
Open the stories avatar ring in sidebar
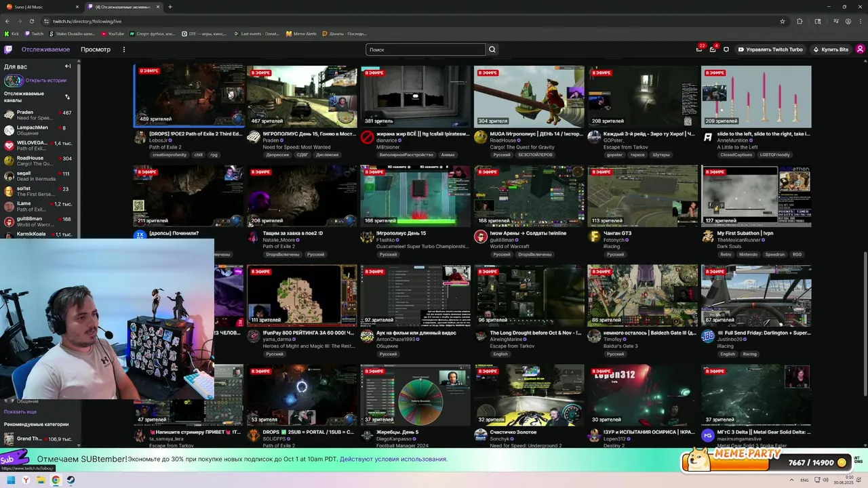tap(14, 80)
